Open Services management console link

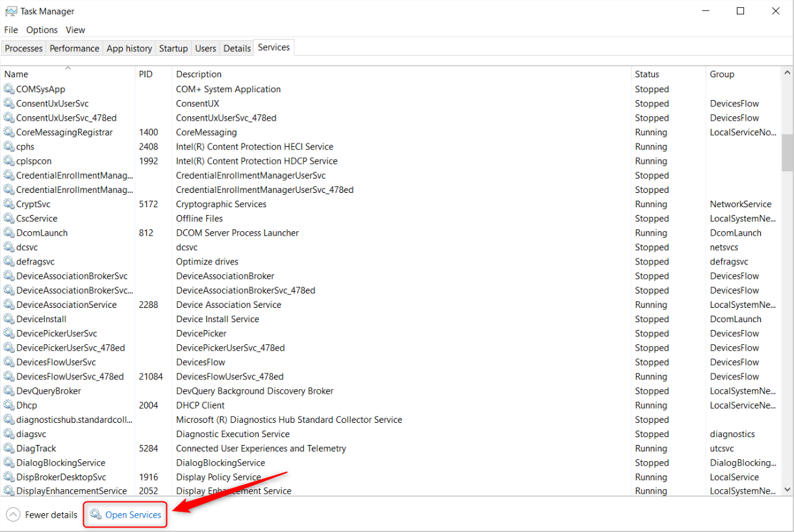point(133,514)
